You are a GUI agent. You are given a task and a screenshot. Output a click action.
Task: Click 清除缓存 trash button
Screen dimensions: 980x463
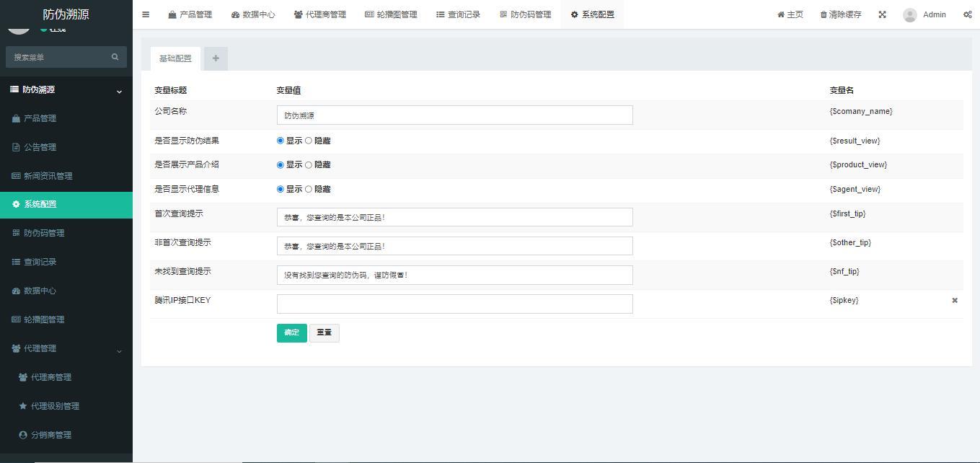(841, 14)
